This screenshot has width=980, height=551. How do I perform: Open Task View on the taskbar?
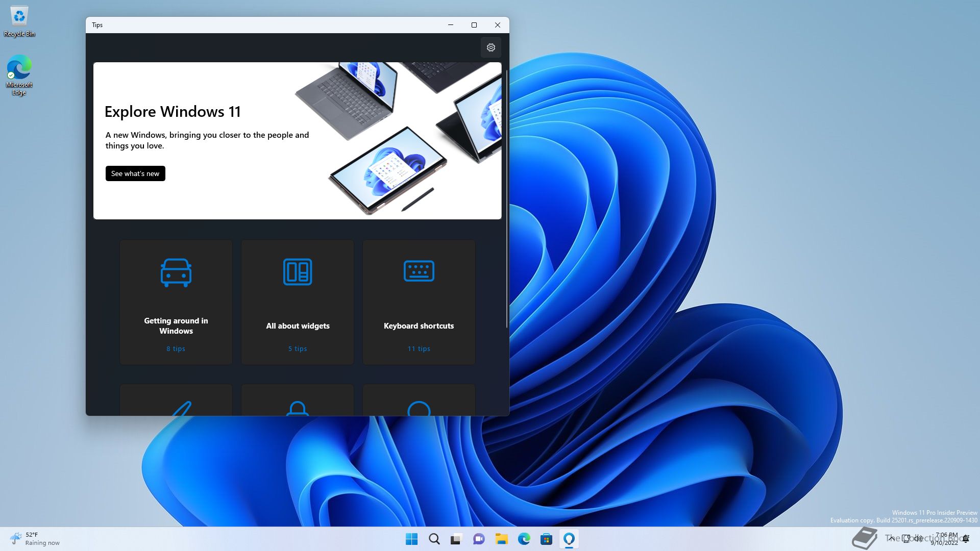pos(456,539)
